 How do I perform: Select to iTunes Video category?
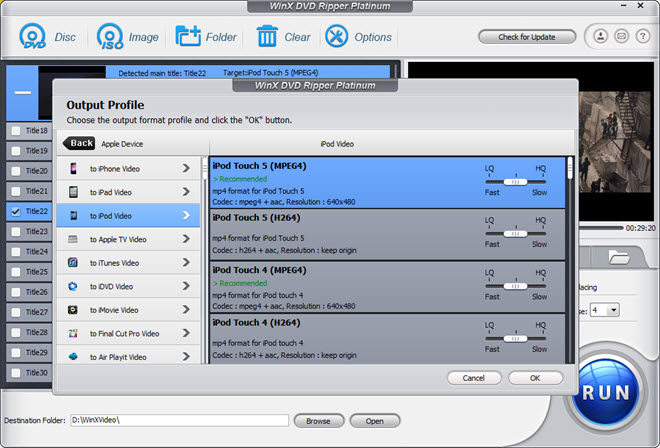[x=128, y=263]
